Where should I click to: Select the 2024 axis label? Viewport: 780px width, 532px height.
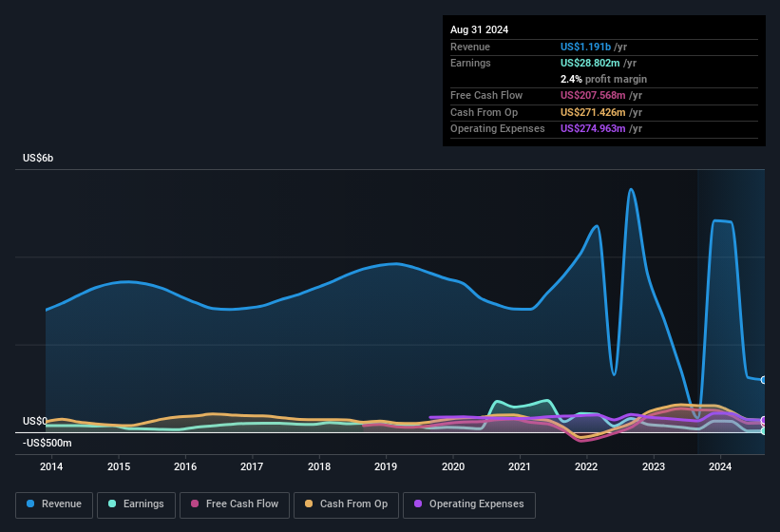(720, 466)
